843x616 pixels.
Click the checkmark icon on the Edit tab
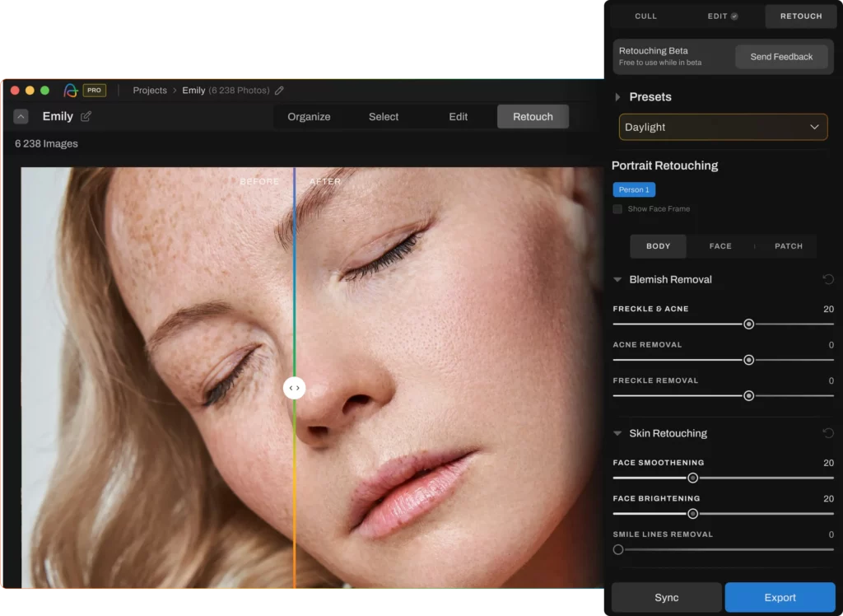pos(734,16)
